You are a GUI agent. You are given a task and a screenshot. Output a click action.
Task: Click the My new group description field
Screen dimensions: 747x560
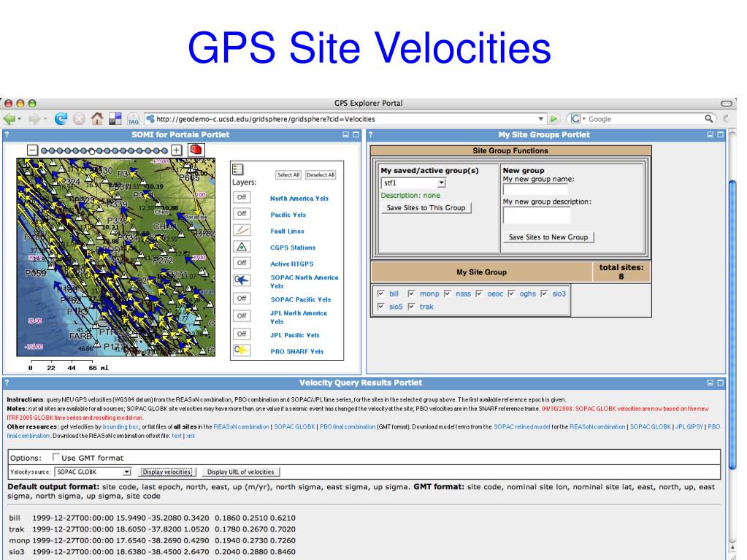click(x=537, y=215)
